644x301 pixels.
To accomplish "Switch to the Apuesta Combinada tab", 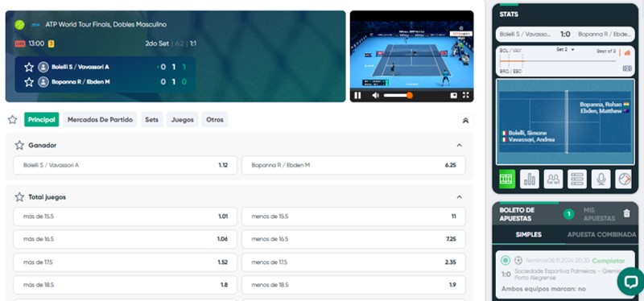I will pyautogui.click(x=601, y=235).
